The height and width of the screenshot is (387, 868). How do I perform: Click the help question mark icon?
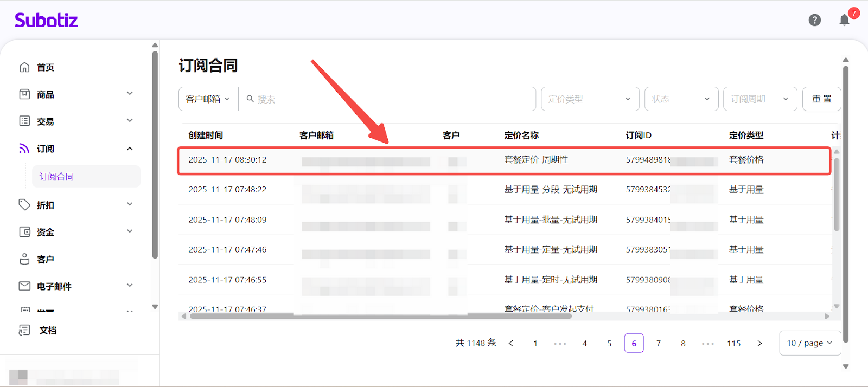click(814, 20)
